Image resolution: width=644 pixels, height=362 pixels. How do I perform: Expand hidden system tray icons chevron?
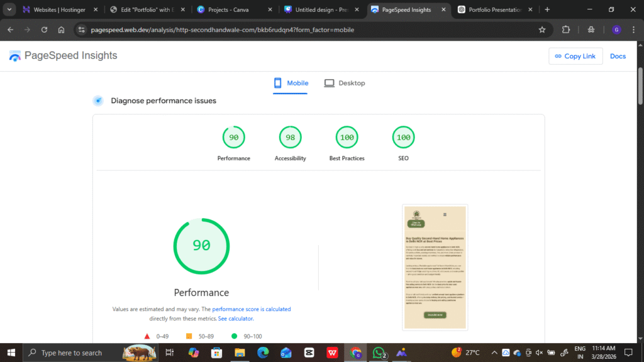(x=494, y=353)
